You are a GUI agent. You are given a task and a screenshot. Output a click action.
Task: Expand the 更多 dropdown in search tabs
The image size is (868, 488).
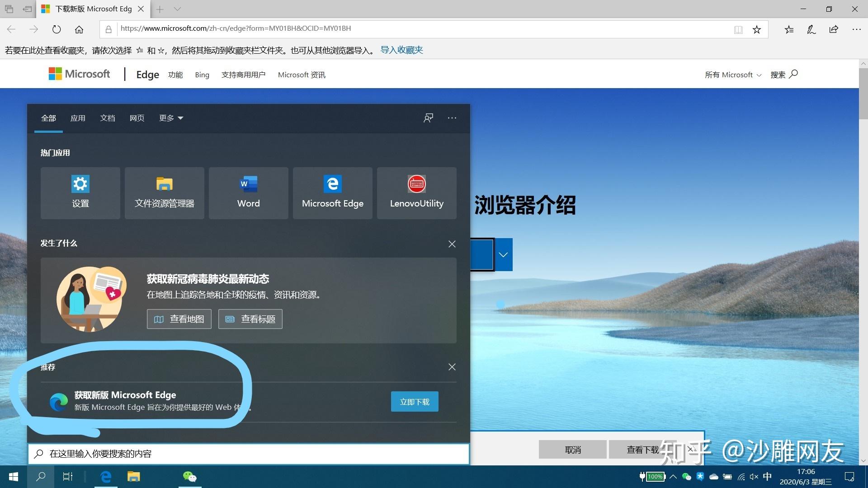[x=171, y=118]
